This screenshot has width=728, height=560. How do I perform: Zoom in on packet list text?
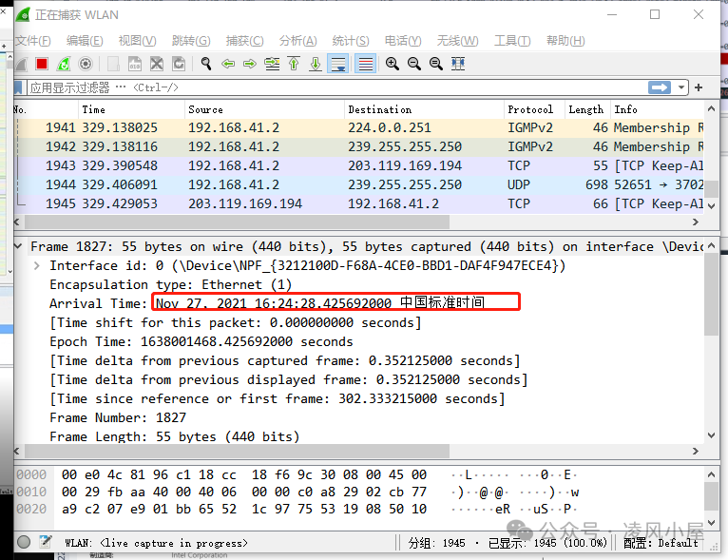click(x=392, y=64)
